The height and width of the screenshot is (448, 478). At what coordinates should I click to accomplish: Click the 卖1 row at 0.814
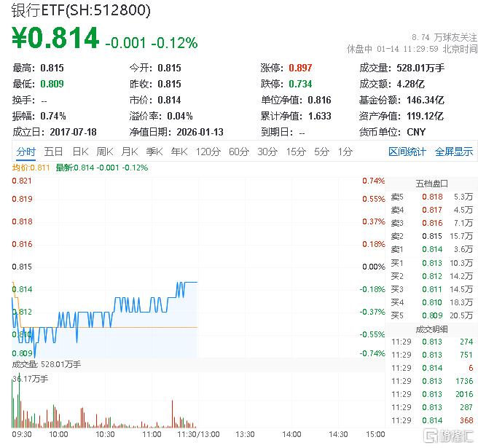point(431,249)
